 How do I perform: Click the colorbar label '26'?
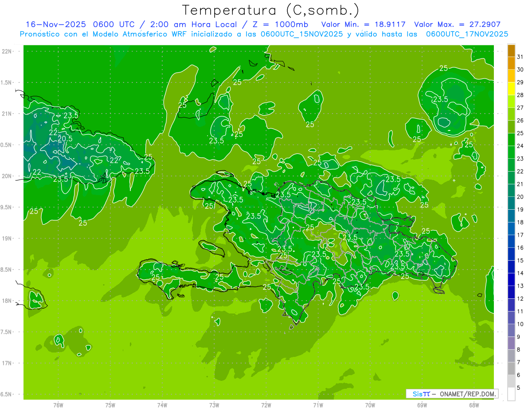click(x=520, y=121)
